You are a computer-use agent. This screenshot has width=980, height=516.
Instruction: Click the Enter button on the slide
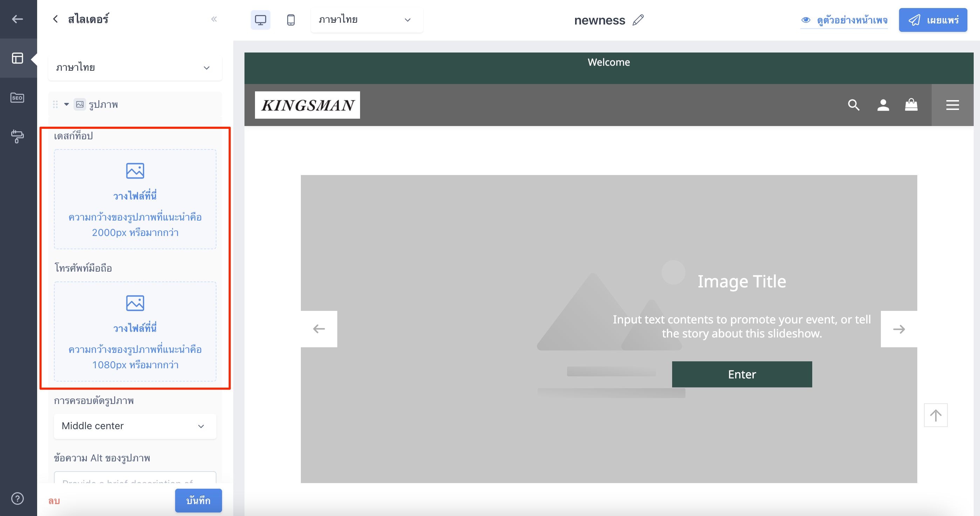pos(742,374)
